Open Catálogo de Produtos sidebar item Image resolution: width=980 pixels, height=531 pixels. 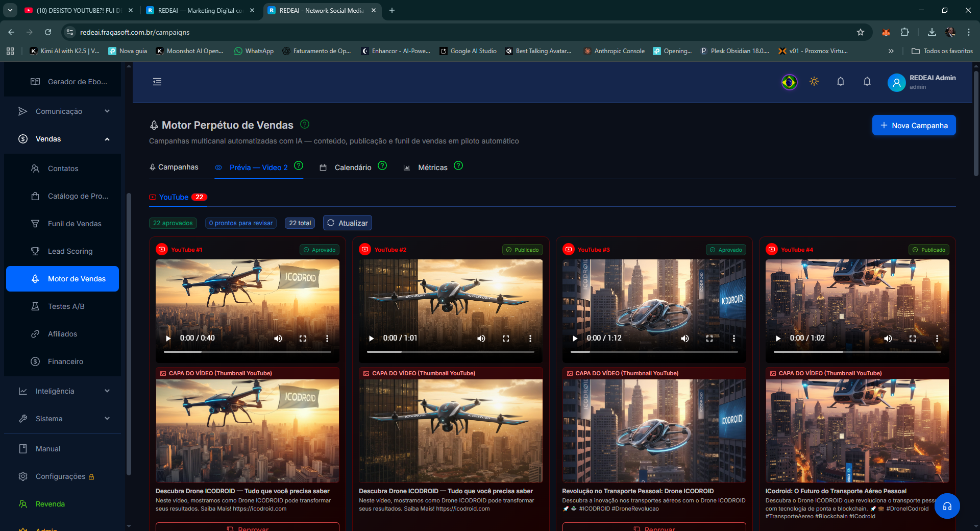click(63, 196)
